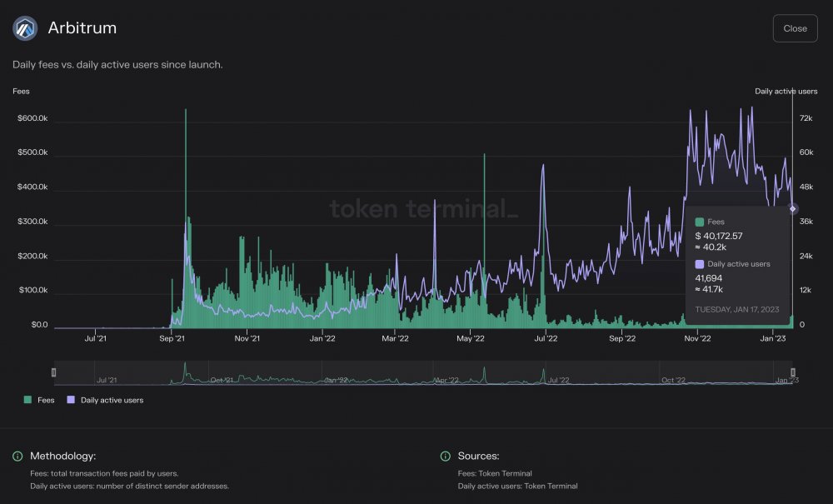
Task: Click the "Sep '21" date axis label
Action: [172, 338]
